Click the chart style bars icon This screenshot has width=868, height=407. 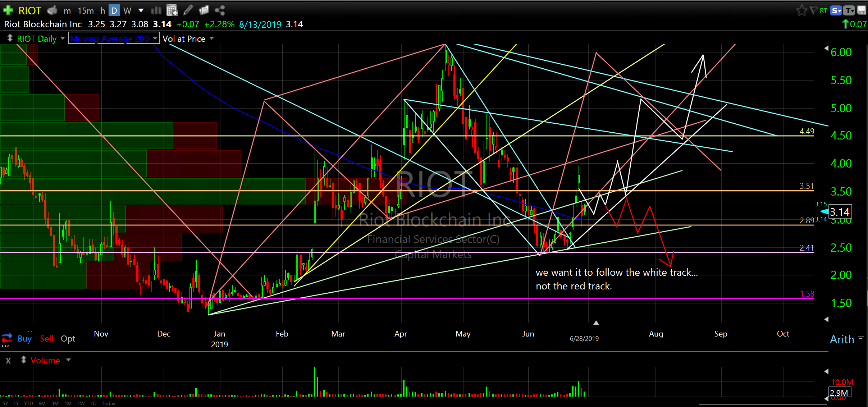tap(156, 10)
